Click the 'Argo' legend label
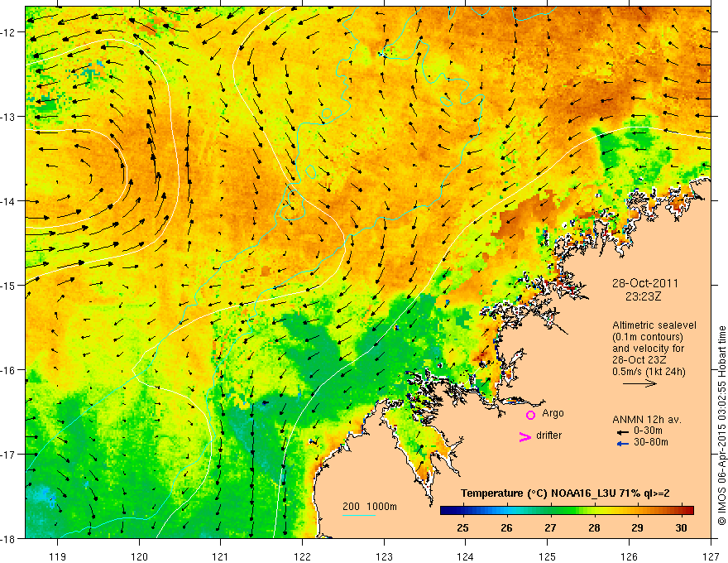728x563 pixels. 553,413
